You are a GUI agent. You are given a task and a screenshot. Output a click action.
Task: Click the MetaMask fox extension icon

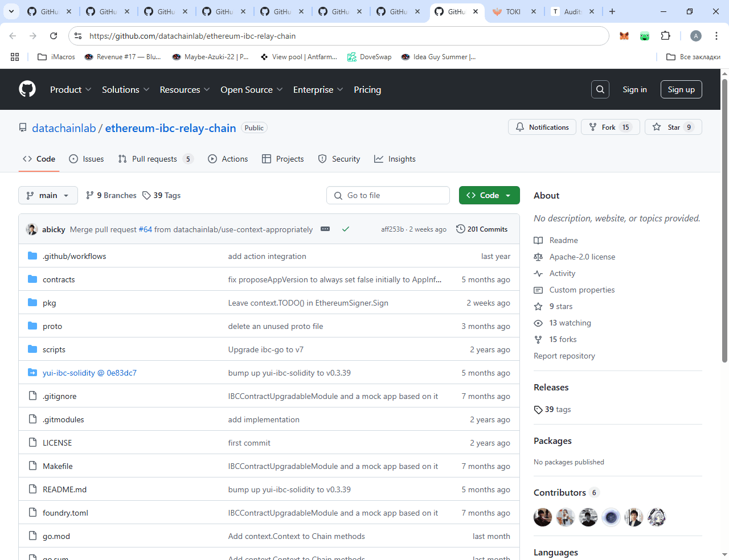pos(624,36)
